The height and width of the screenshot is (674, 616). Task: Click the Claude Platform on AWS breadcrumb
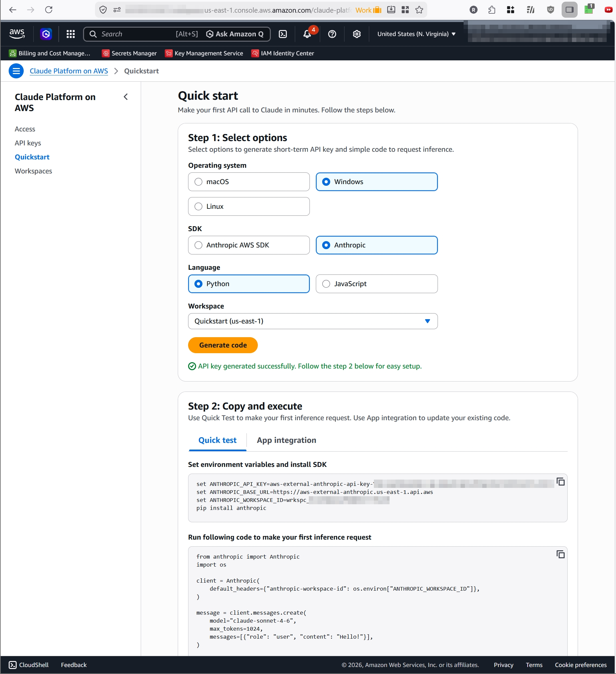tap(69, 71)
